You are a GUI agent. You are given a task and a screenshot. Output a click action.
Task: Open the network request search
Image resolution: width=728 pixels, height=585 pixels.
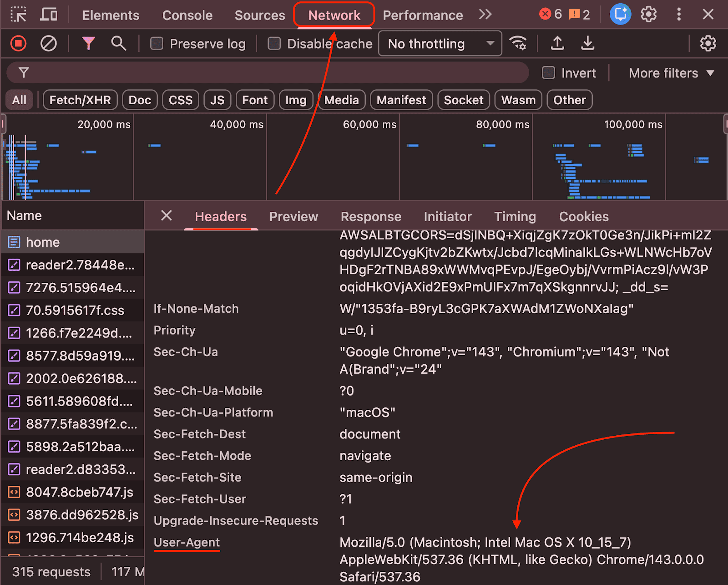[x=118, y=43]
